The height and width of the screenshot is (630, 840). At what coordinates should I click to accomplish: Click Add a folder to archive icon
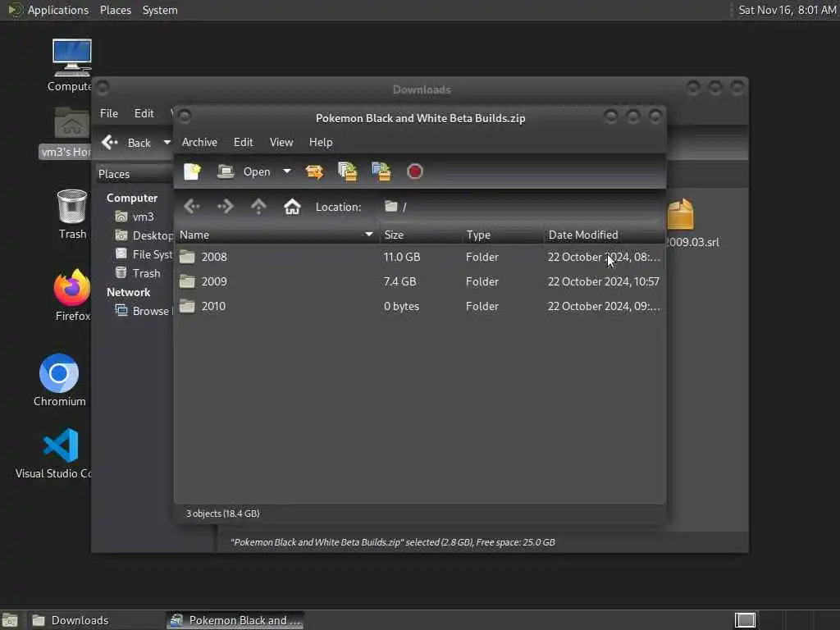pyautogui.click(x=381, y=171)
